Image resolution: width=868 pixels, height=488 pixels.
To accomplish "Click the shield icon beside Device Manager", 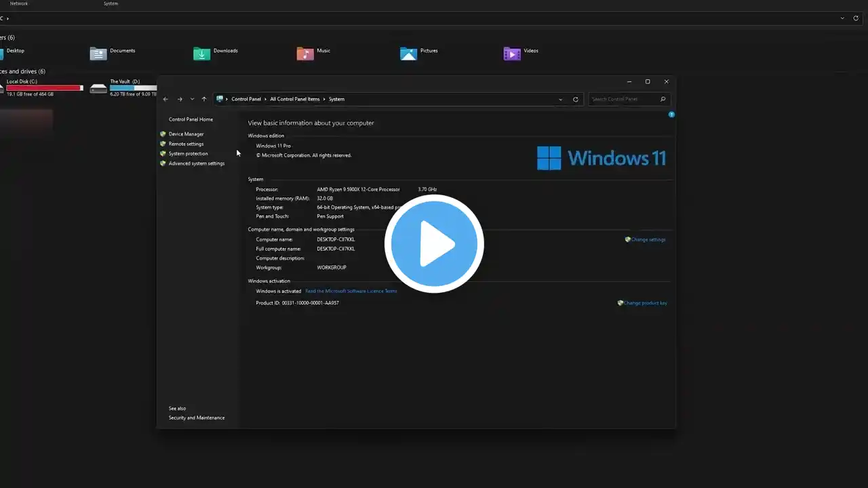I will tap(163, 134).
